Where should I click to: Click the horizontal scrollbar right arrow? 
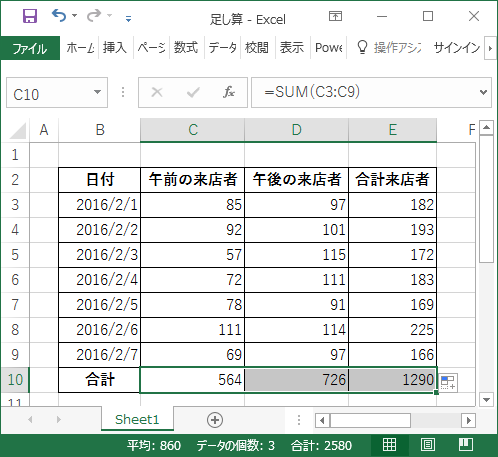[x=468, y=420]
